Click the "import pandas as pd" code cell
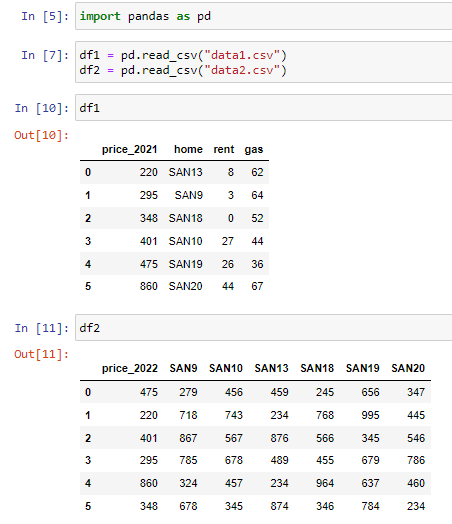Screen dimensions: 452x524 tap(264, 16)
